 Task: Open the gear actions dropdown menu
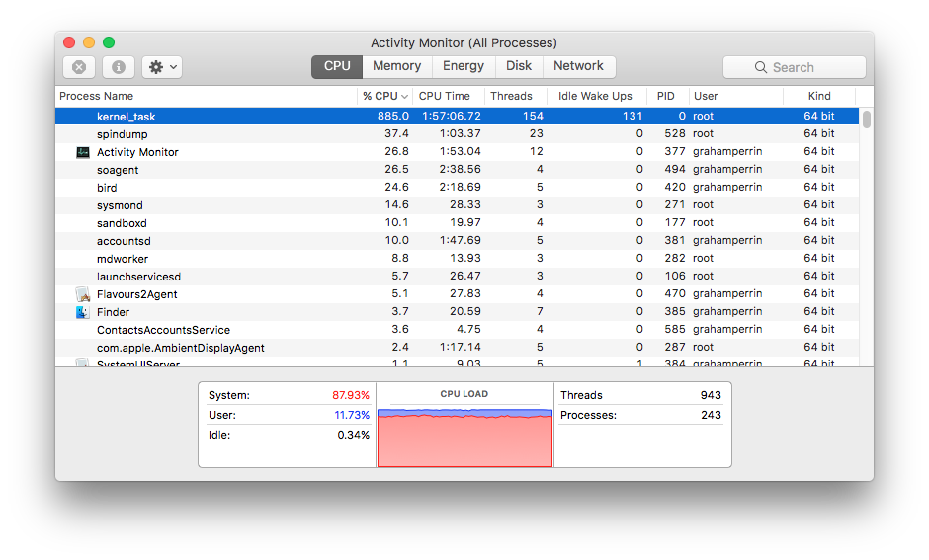162,67
